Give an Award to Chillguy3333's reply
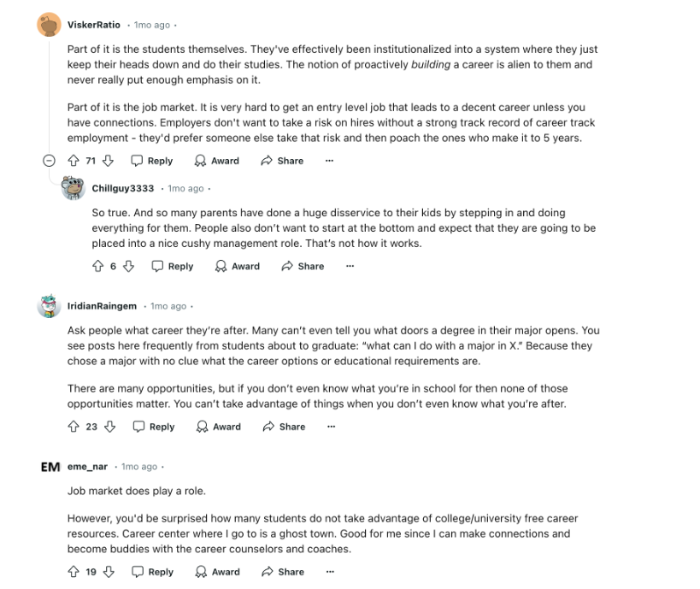700x589 pixels. (x=238, y=267)
